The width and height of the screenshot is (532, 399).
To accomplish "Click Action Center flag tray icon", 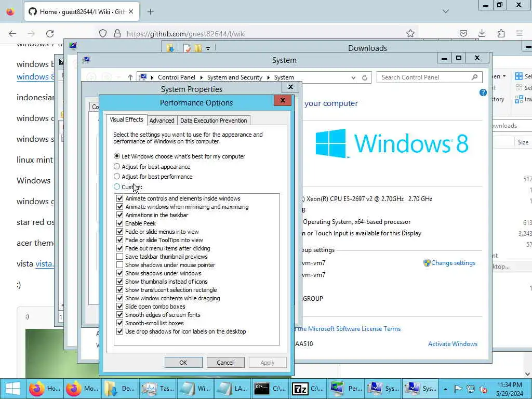I will click(x=458, y=389).
